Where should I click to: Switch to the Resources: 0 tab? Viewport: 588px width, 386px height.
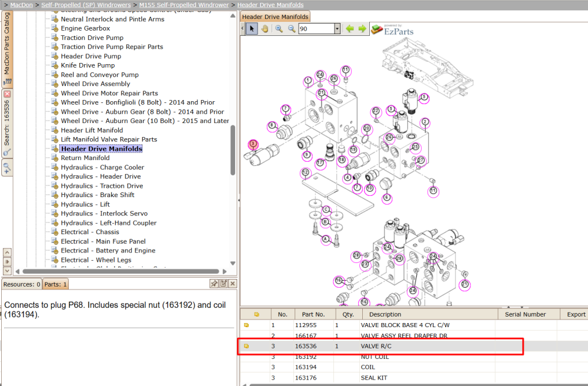coord(22,284)
